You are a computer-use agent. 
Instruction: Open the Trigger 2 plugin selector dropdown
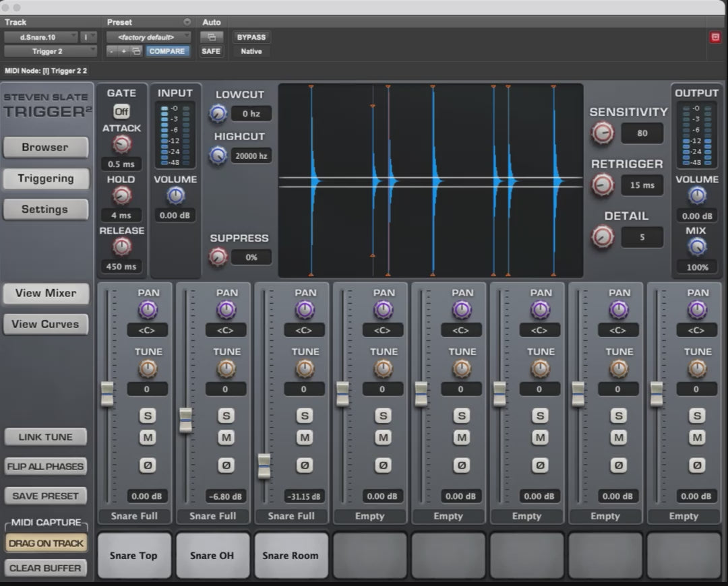point(50,51)
